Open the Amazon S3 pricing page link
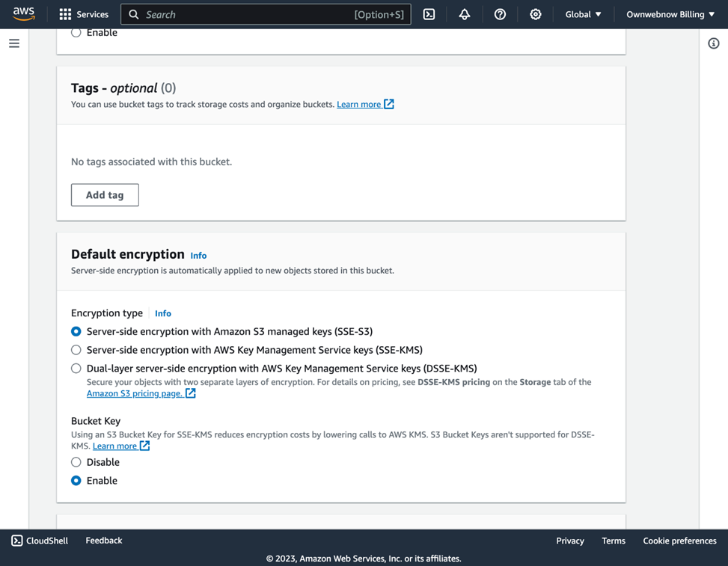Screen dimensions: 728x566 (135, 393)
